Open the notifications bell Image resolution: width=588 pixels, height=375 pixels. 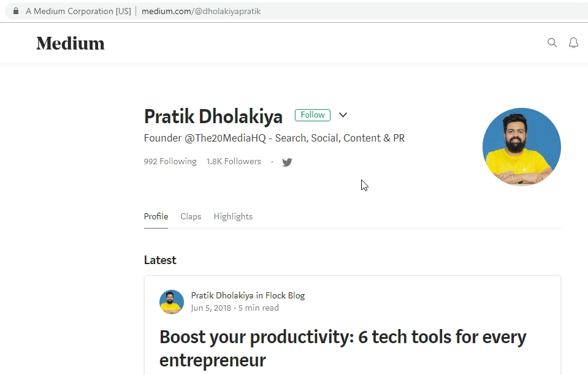click(x=573, y=43)
